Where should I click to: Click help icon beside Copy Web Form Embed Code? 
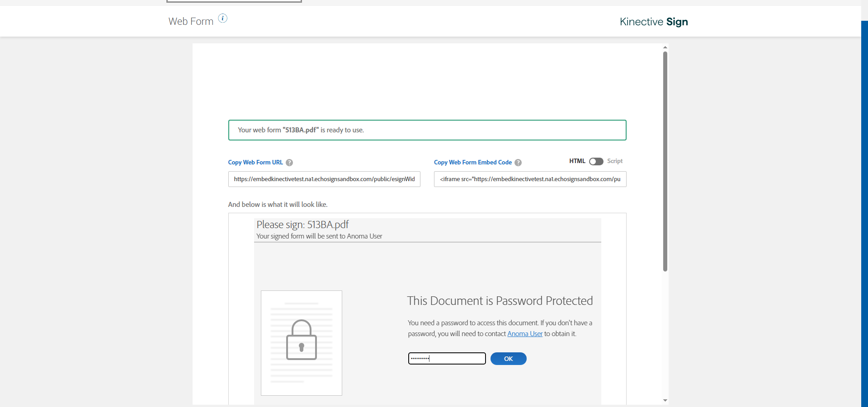(x=518, y=163)
